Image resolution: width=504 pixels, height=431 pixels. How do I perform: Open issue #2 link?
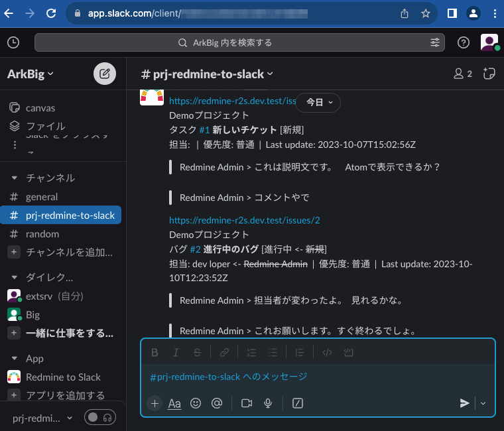195,249
